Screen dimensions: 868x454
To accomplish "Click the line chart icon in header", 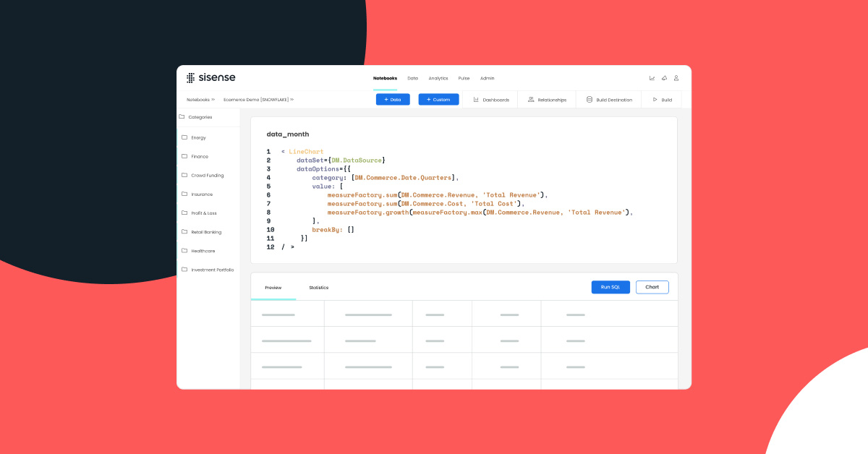I will (652, 78).
